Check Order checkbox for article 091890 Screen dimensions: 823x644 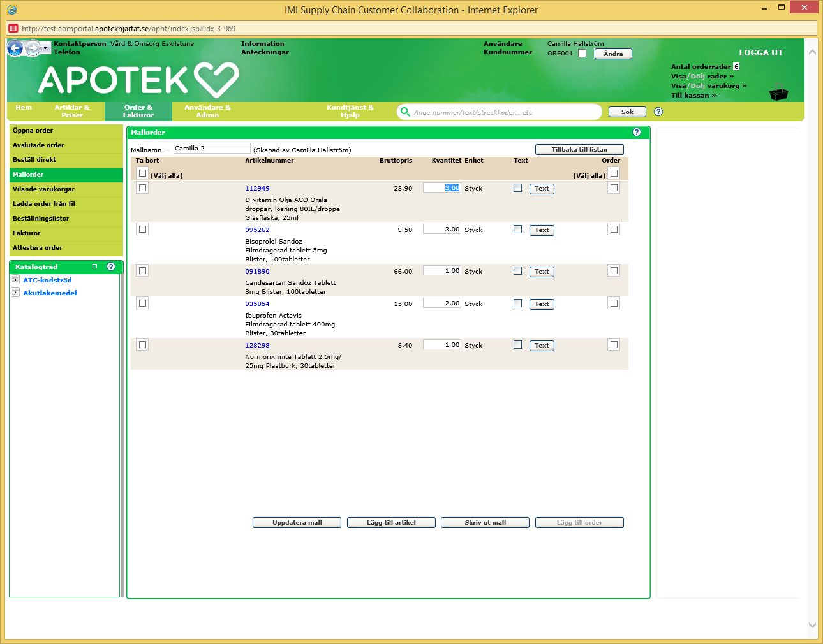coord(614,270)
